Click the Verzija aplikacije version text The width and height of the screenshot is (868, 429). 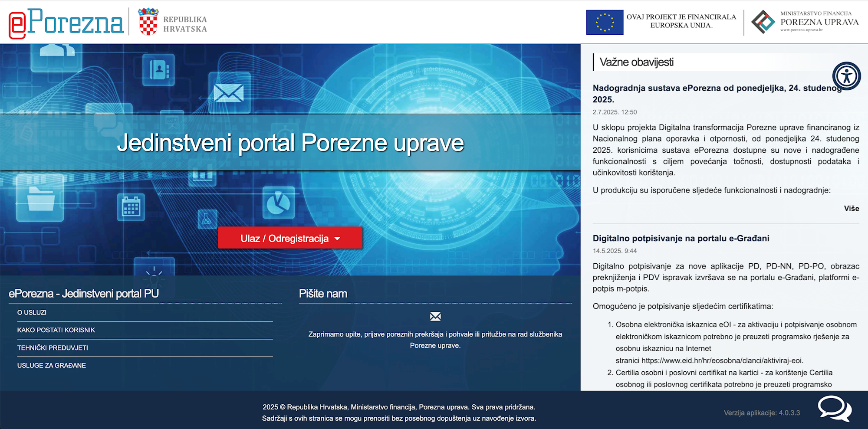(761, 413)
